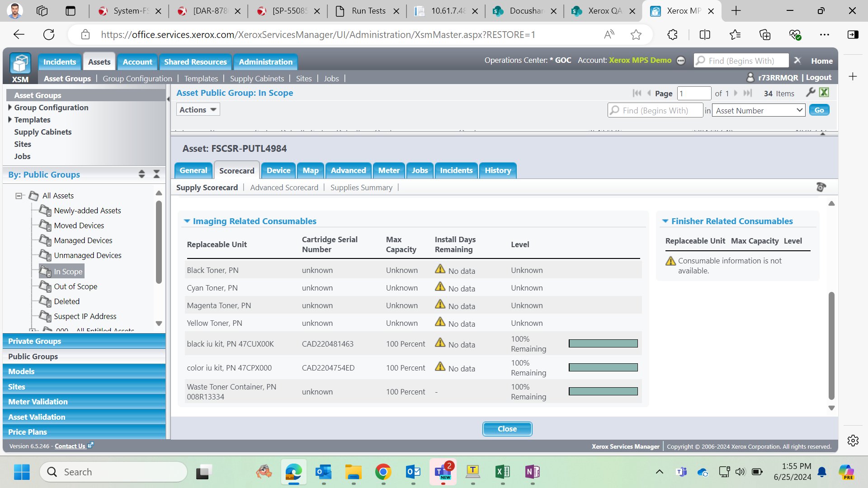Open the Actions dropdown menu
Viewport: 868px width, 488px height.
click(198, 110)
